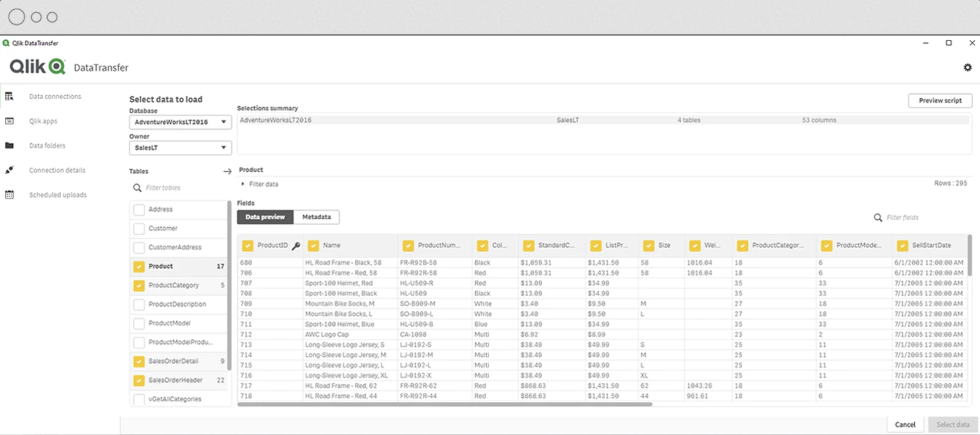The height and width of the screenshot is (435, 980).
Task: Click the Cancel button
Action: [x=905, y=425]
